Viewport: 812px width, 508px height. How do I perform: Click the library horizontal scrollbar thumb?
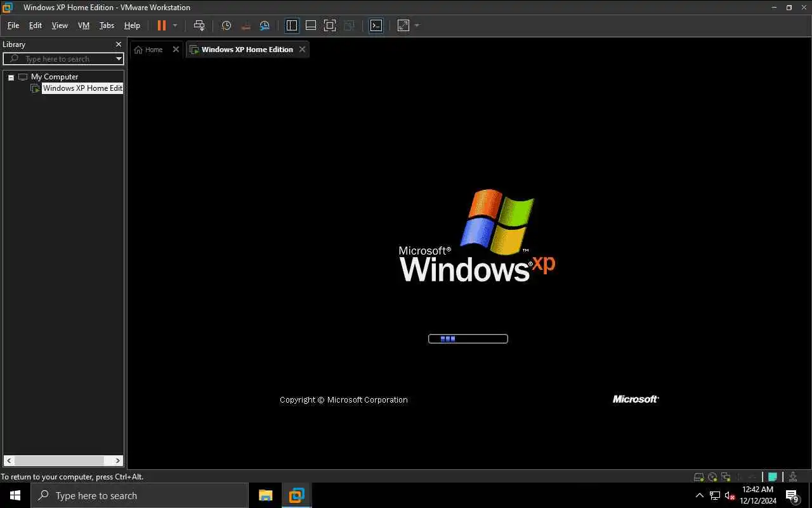(x=59, y=461)
